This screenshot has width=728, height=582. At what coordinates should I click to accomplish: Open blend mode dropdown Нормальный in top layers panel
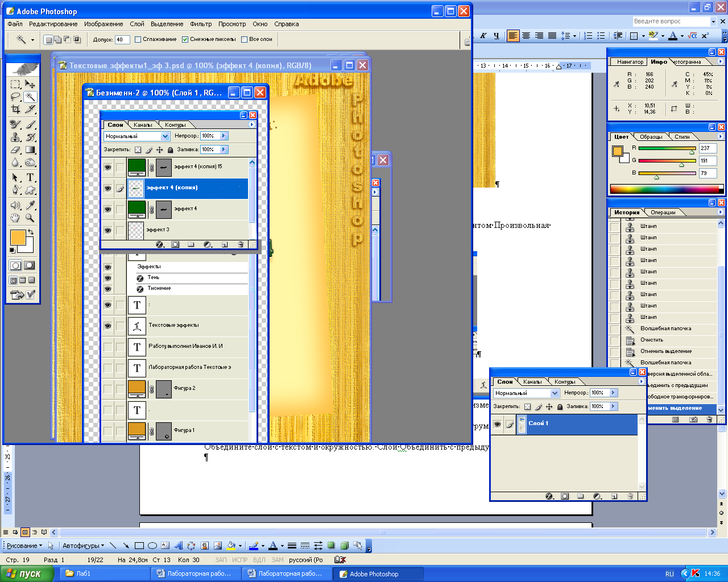click(x=165, y=136)
